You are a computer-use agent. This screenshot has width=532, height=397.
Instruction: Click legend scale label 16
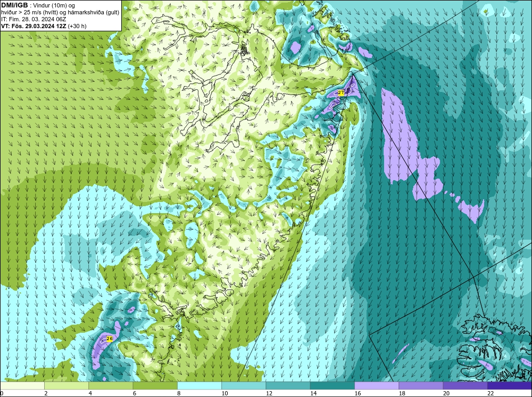358,393
